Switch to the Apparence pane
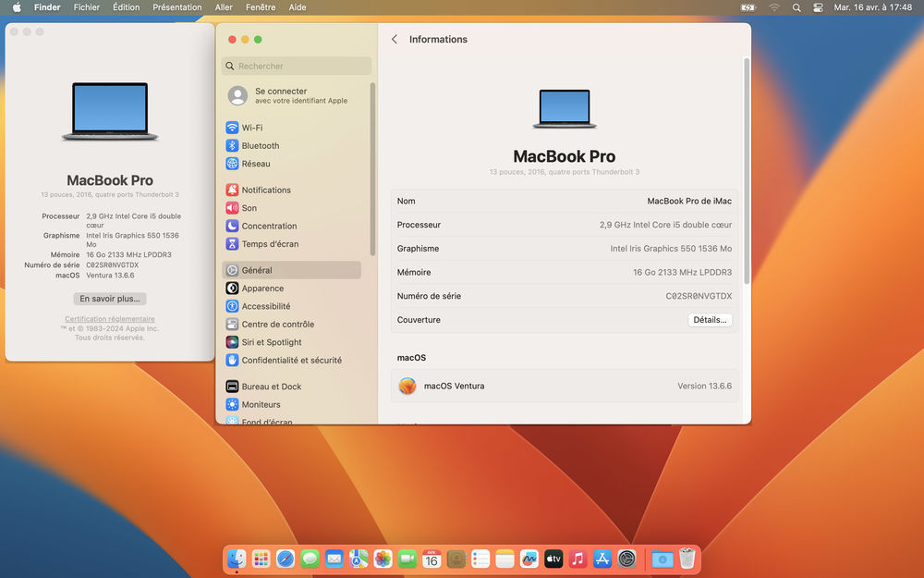The width and height of the screenshot is (924, 578). [x=262, y=289]
